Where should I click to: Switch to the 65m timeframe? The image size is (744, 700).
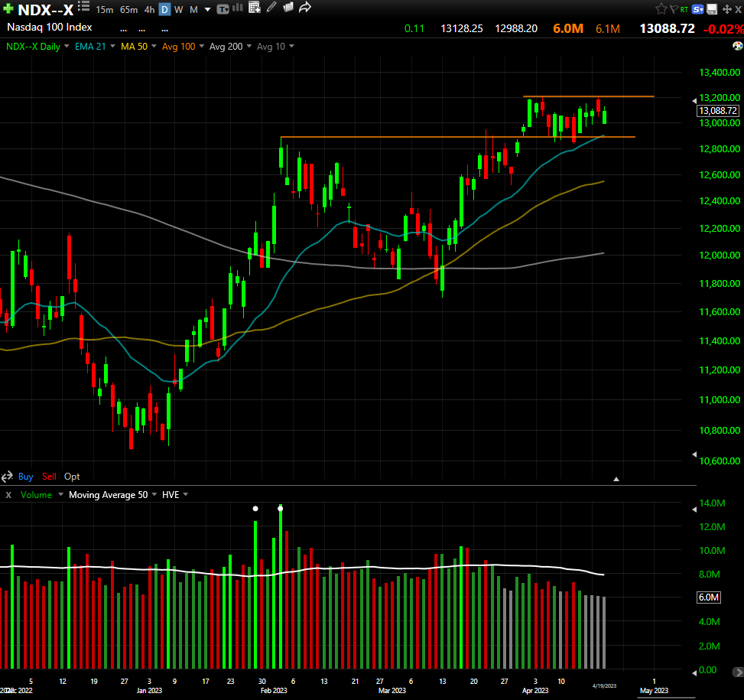(x=128, y=9)
